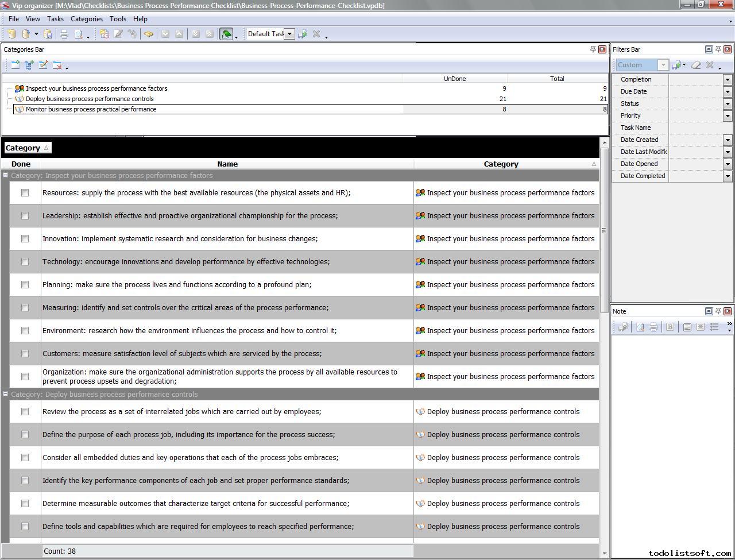This screenshot has height=560, width=735.
Task: Check the 'Resources: supply the process' task
Action: [x=25, y=193]
